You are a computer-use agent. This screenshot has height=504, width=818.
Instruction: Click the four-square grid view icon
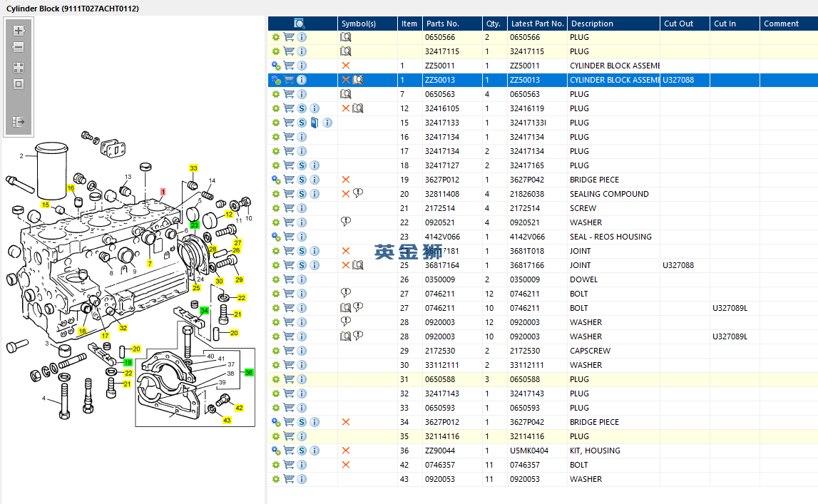(19, 68)
